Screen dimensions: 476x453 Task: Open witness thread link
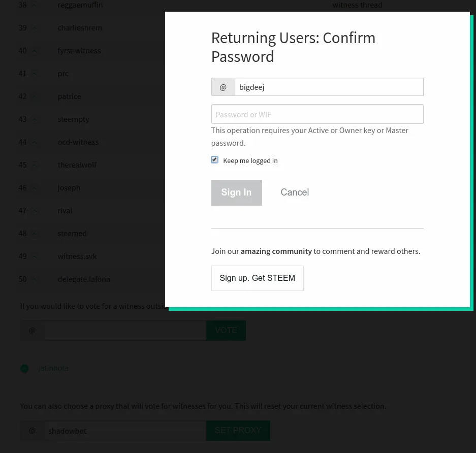point(357,5)
